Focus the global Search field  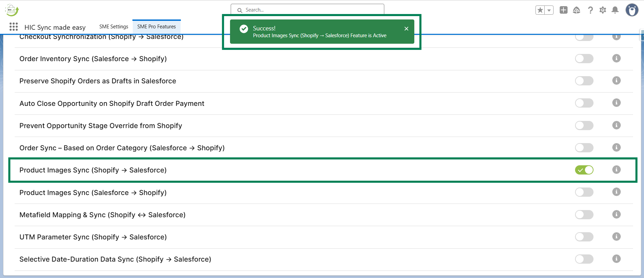tap(307, 10)
